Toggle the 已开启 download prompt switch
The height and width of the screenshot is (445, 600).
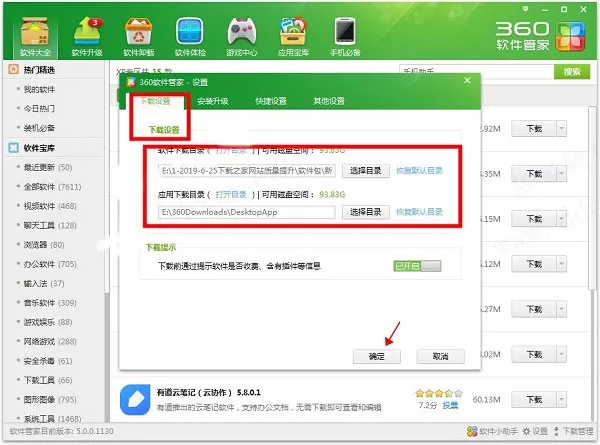(417, 266)
